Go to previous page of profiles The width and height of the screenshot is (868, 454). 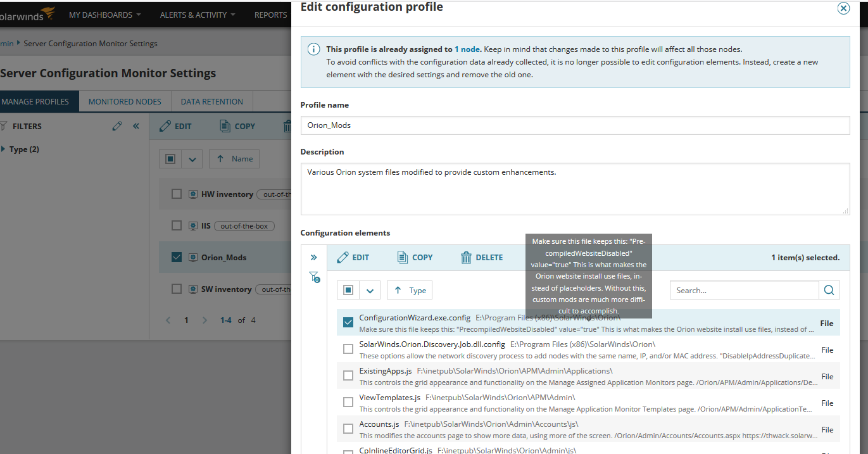168,320
